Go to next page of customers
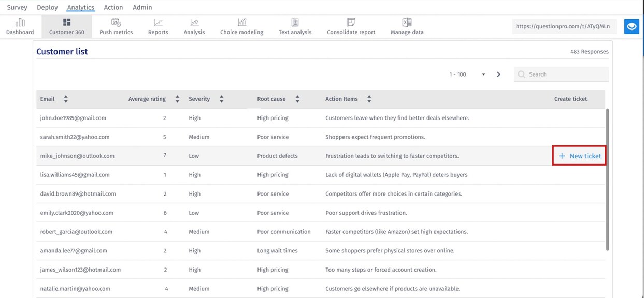644x298 pixels. 498,74
